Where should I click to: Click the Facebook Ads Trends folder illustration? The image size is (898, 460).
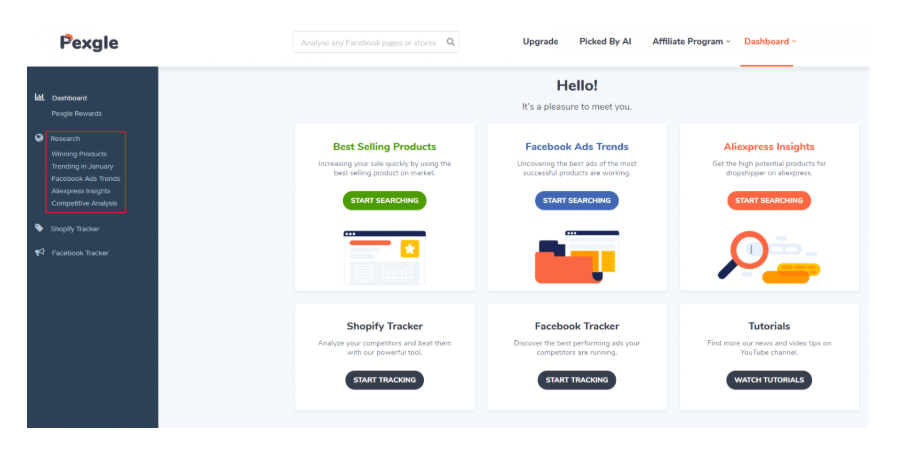pos(576,256)
